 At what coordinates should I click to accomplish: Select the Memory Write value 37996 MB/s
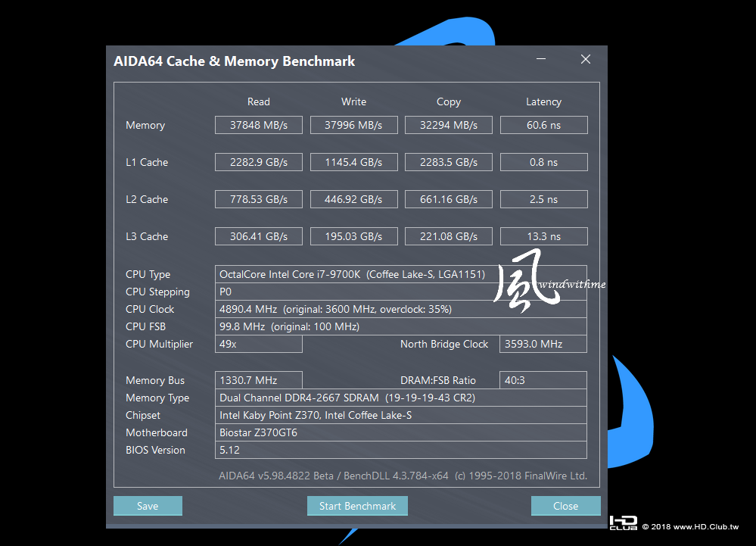(353, 125)
